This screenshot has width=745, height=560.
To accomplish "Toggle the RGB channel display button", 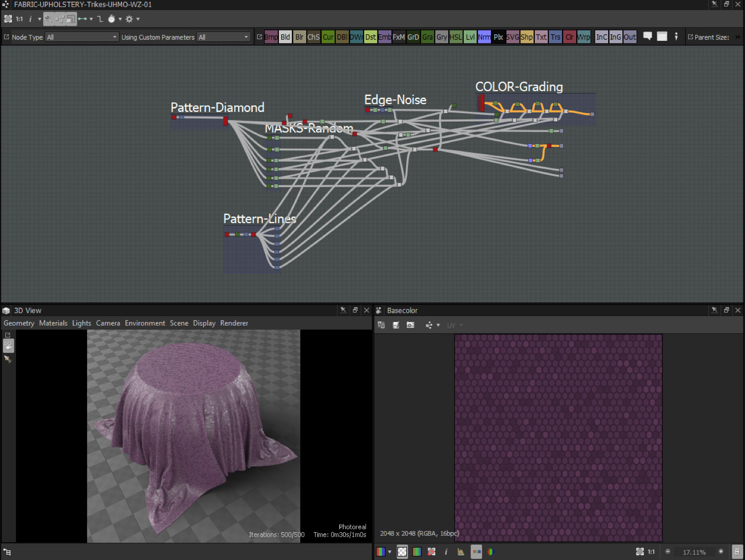I will 476,552.
